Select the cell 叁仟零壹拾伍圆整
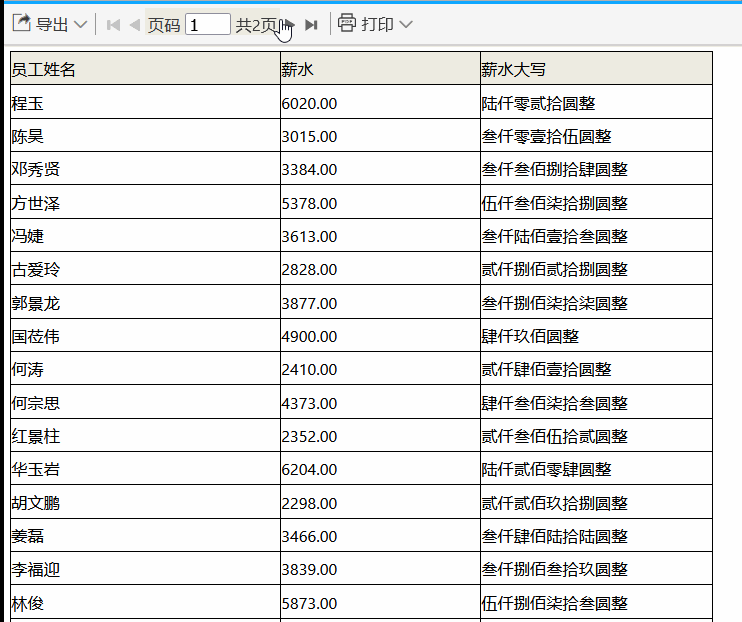This screenshot has height=622, width=742. click(x=596, y=135)
